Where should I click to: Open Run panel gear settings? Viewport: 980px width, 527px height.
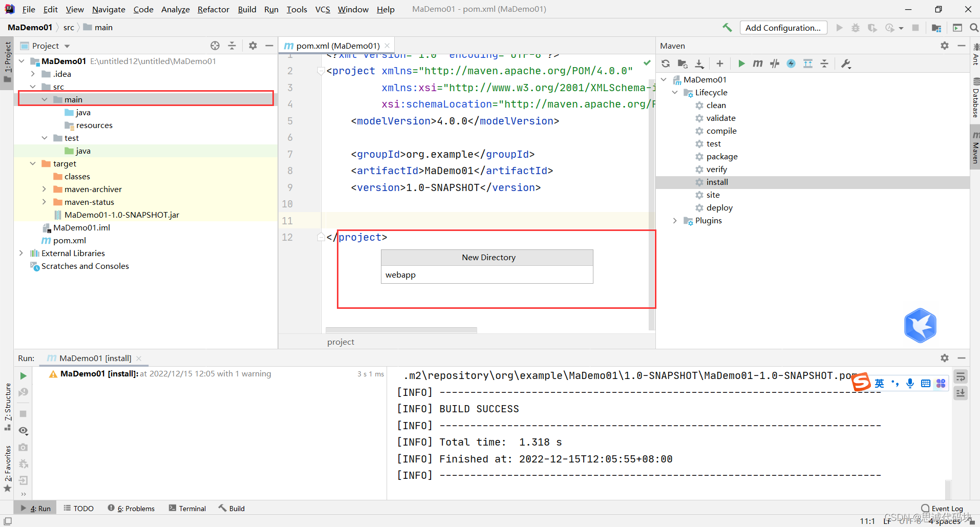point(945,358)
